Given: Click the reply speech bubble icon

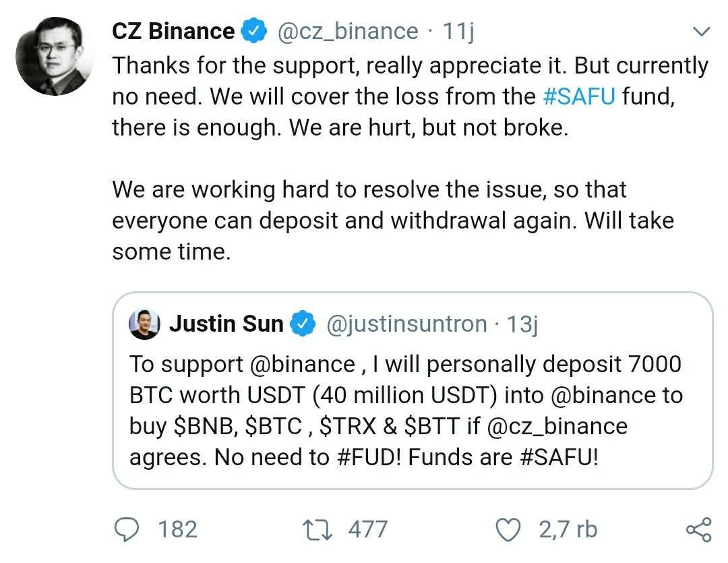Looking at the screenshot, I should (x=126, y=529).
